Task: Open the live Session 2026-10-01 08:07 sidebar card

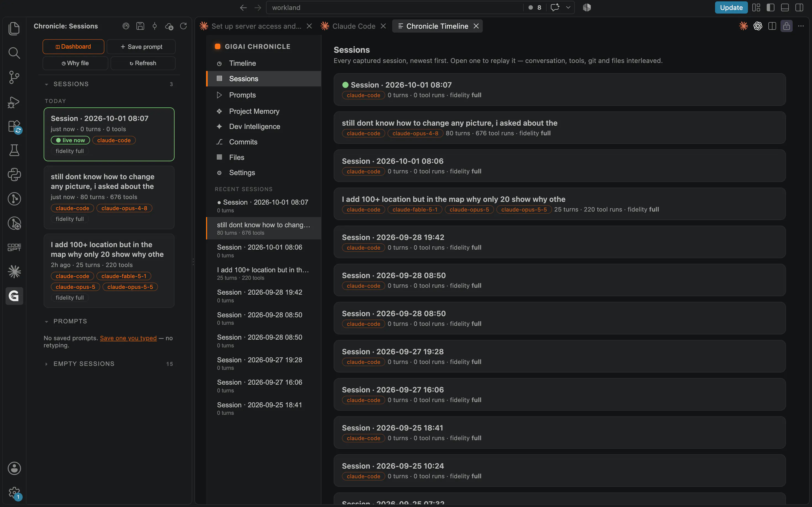Action: [109, 134]
